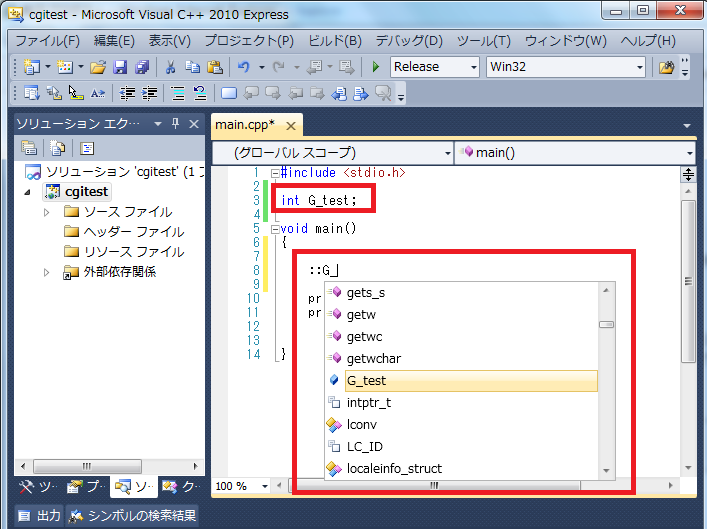Click the Copy icon in toolbar

(x=193, y=67)
